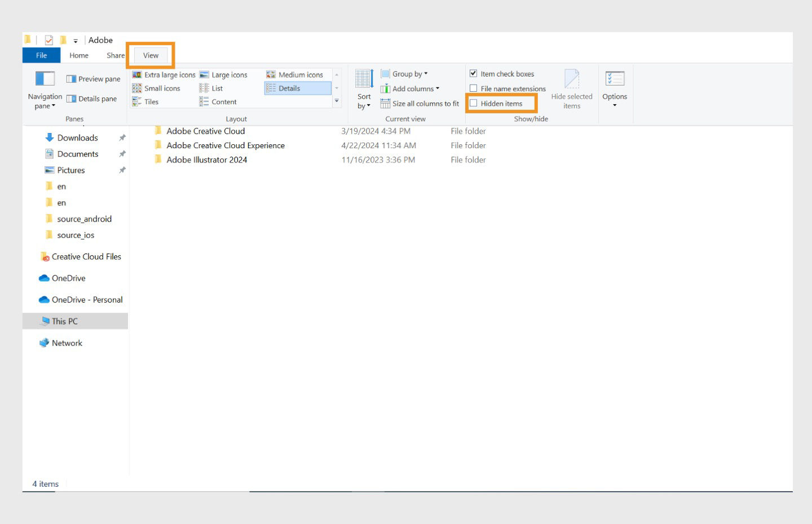Click Hide selected items
This screenshot has height=524, width=812.
point(572,90)
